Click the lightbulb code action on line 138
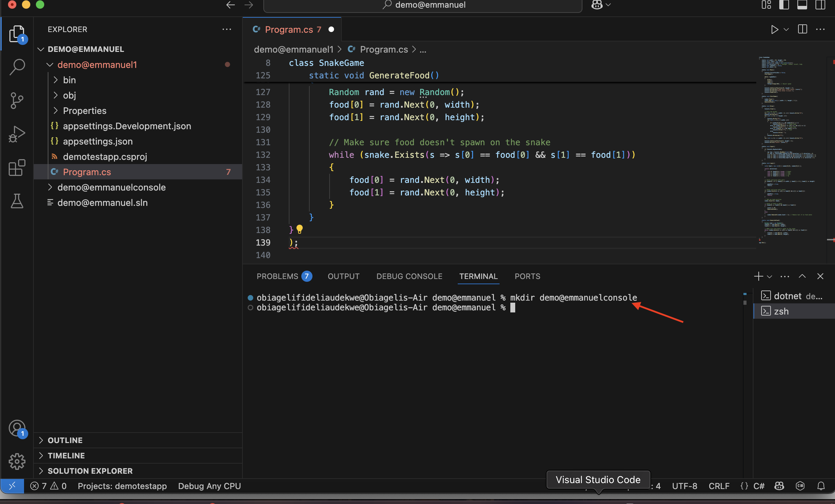This screenshot has height=504, width=835. (300, 229)
